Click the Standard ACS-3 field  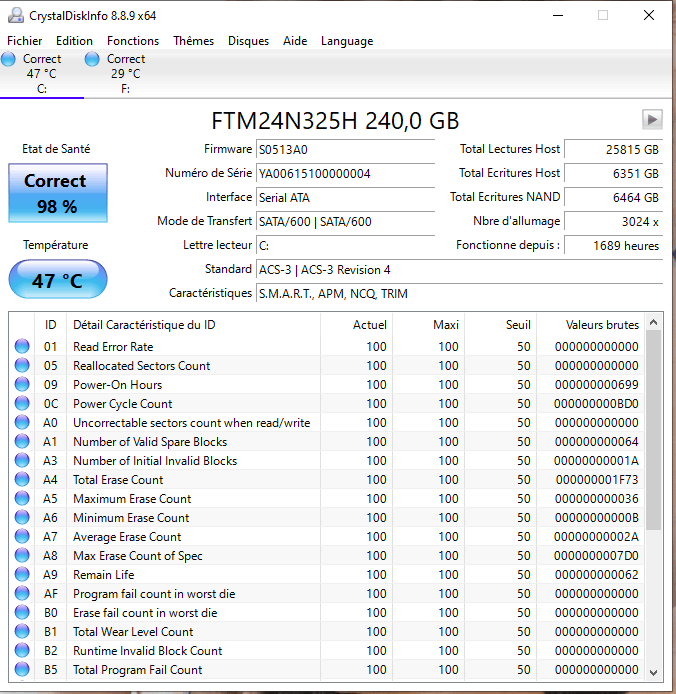coord(460,270)
